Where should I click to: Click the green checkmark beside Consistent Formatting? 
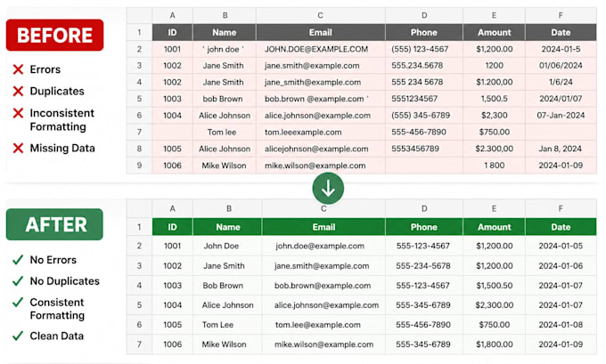18,303
